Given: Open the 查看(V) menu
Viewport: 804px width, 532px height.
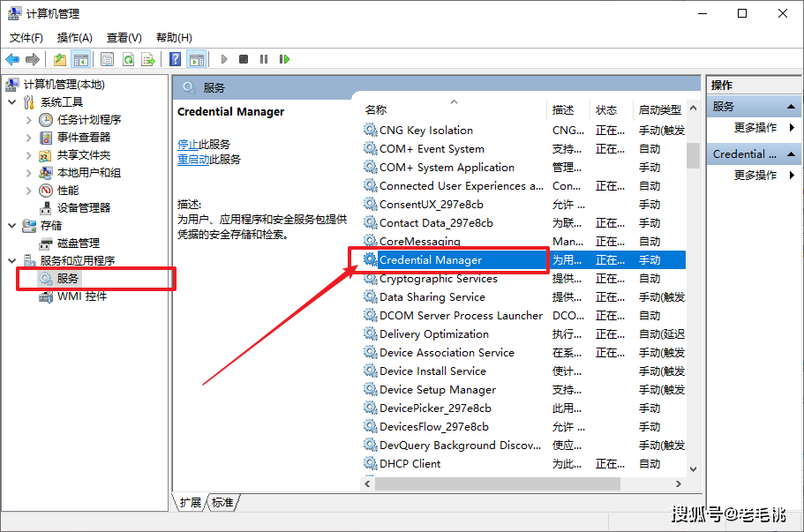Looking at the screenshot, I should (x=123, y=37).
